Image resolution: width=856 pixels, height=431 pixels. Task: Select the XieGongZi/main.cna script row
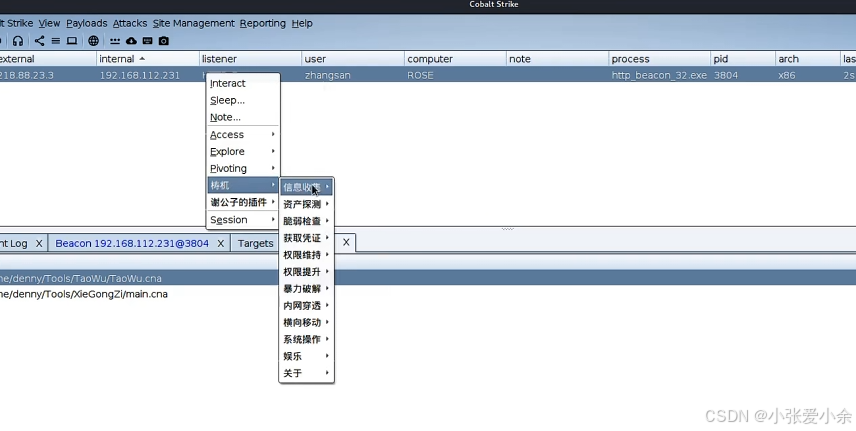pyautogui.click(x=428, y=294)
